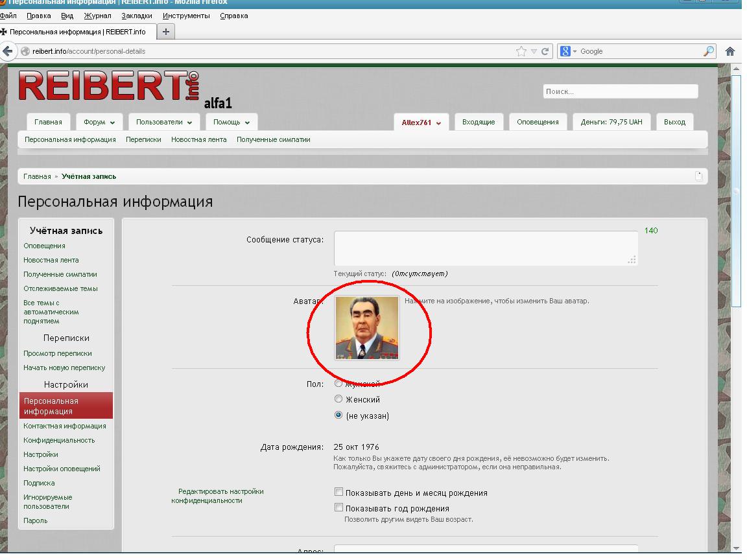Expand the Пользователи navigation dropdown
The image size is (747, 560).
163,122
